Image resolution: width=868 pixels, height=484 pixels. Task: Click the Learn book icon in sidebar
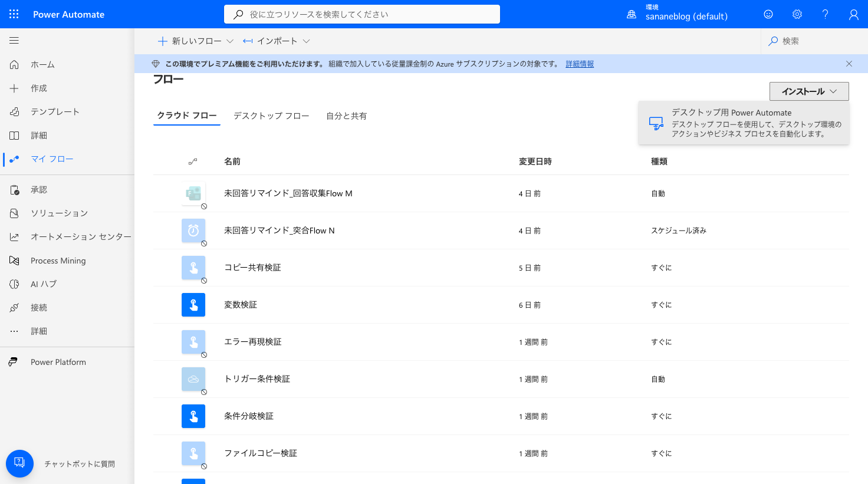click(14, 136)
